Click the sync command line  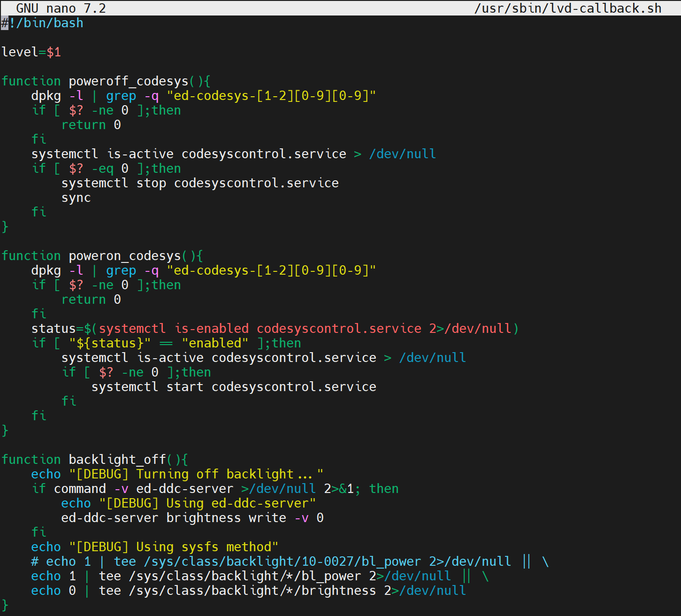coord(76,198)
